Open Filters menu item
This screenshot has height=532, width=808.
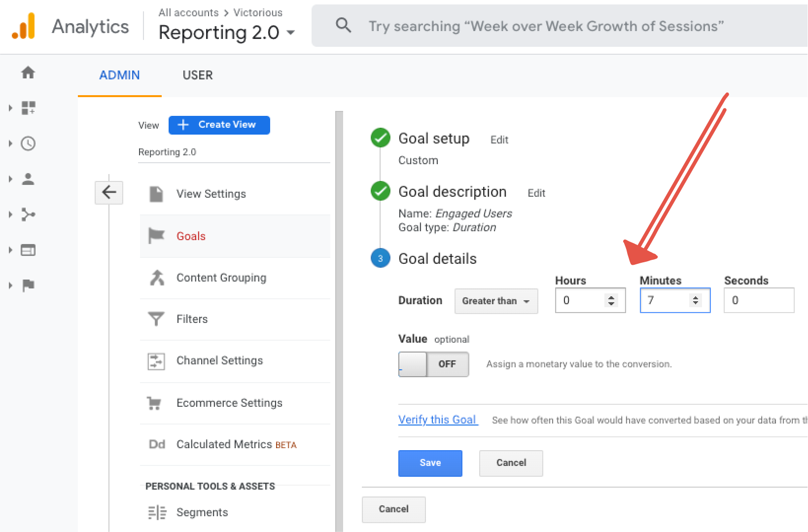[235, 319]
